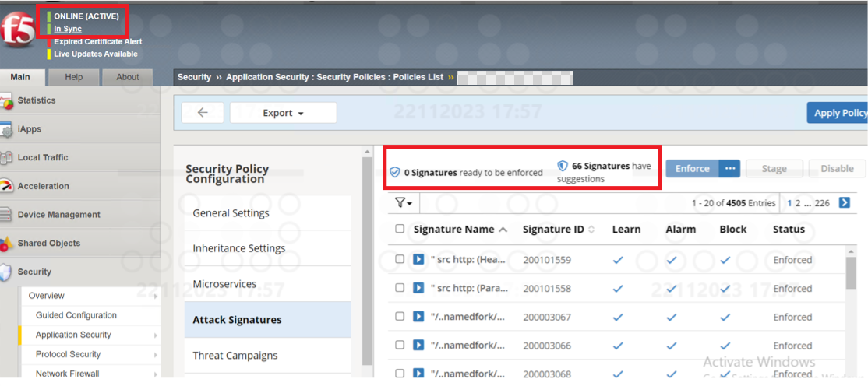Click the Block column header
The image size is (868, 386).
(733, 229)
